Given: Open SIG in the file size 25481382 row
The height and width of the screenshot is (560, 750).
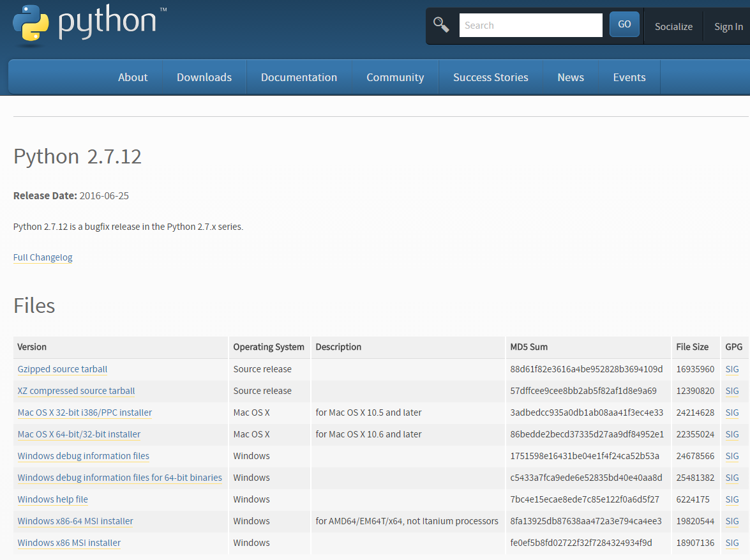Looking at the screenshot, I should 732,477.
